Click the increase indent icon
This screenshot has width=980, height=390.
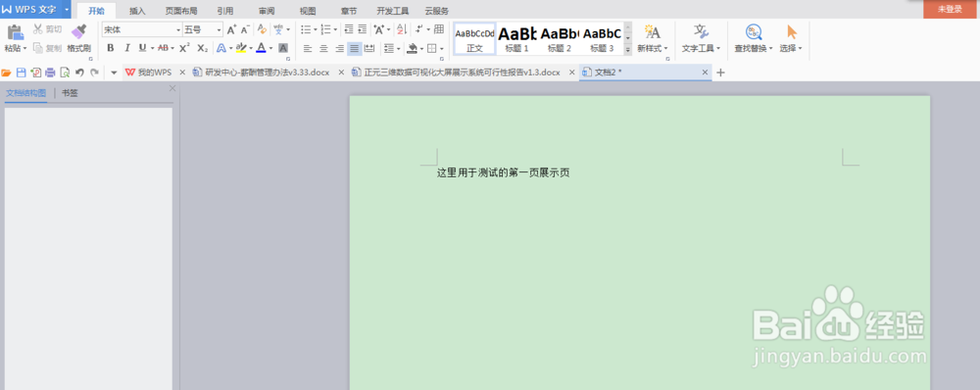click(363, 29)
